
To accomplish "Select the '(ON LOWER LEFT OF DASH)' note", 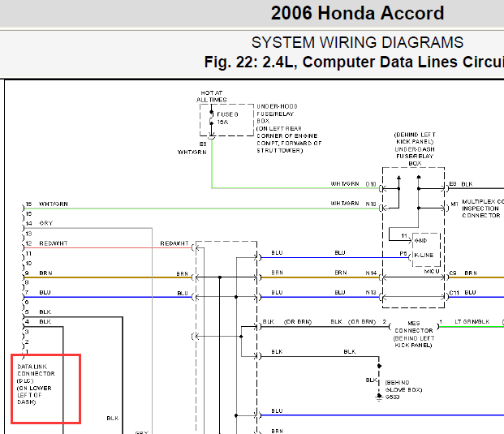I will pyautogui.click(x=34, y=395).
